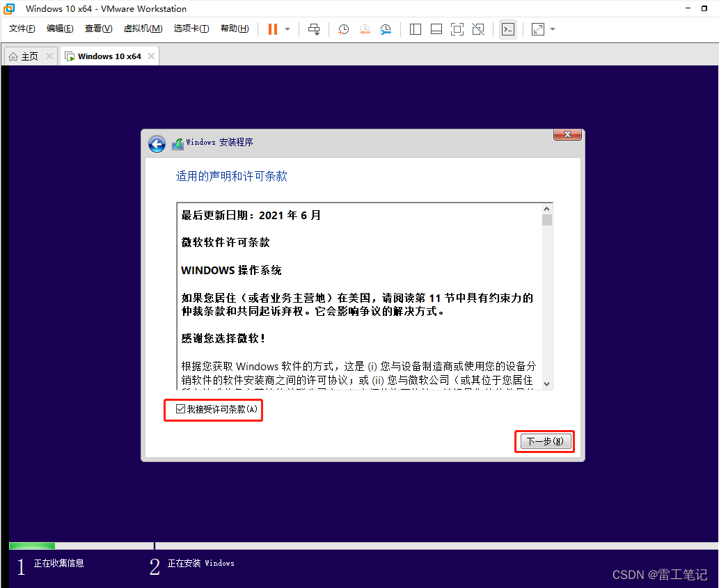The image size is (719, 588).
Task: Open 选项卡(T) menu
Action: coord(191,29)
